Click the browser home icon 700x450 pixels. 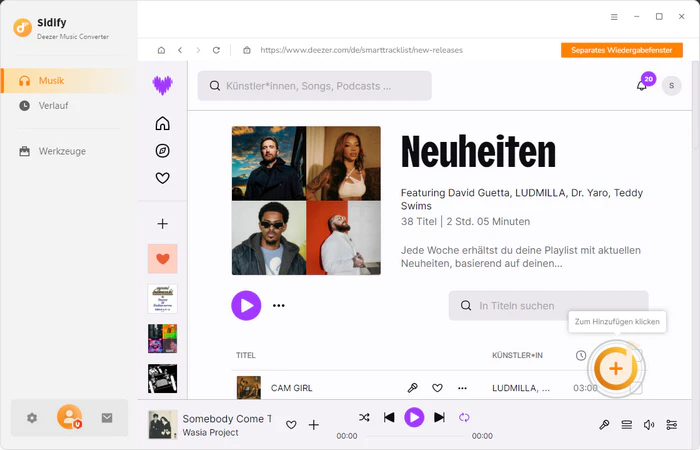(x=161, y=50)
